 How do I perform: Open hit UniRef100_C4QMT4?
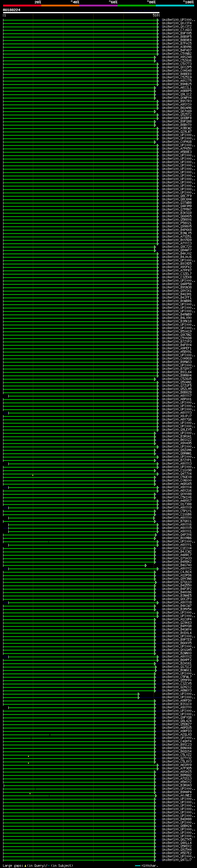click(x=177, y=741)
